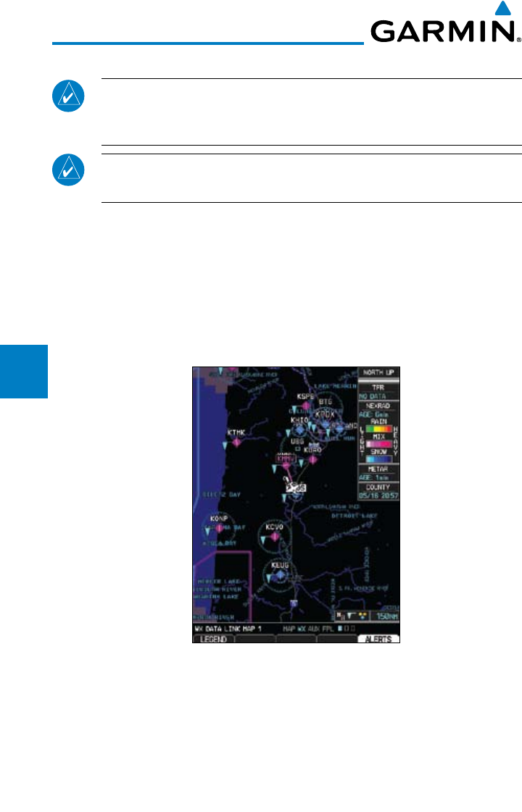Select the MAP page group label
Viewport: 522px width, 812px height.
click(x=289, y=629)
